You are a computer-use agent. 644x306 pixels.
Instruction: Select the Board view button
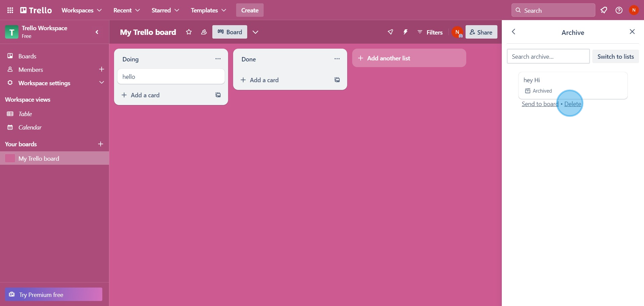click(230, 32)
